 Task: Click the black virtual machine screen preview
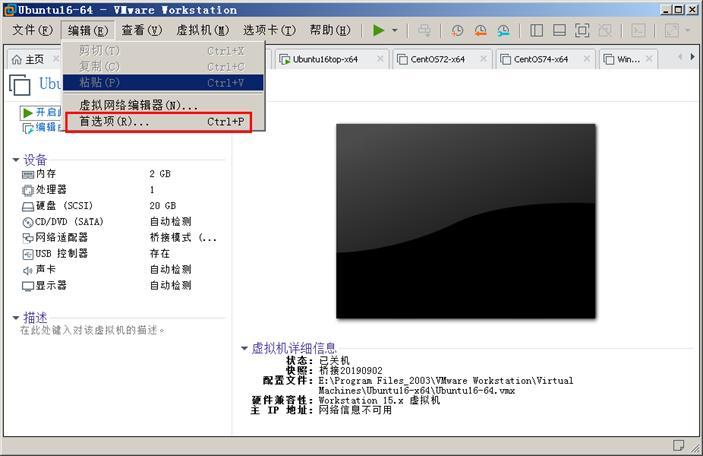(x=466, y=221)
